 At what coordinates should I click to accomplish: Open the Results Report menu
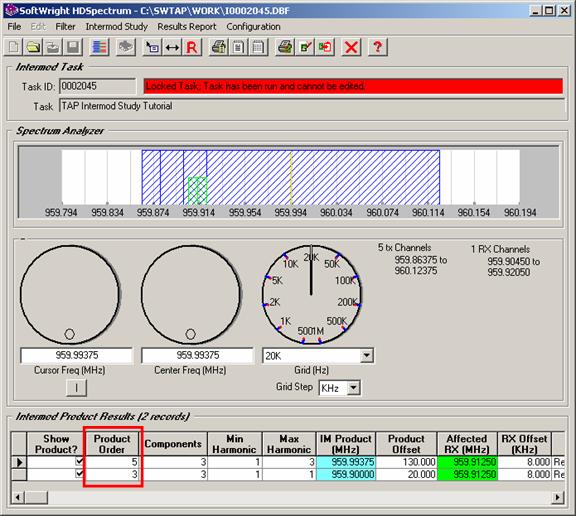[x=187, y=27]
